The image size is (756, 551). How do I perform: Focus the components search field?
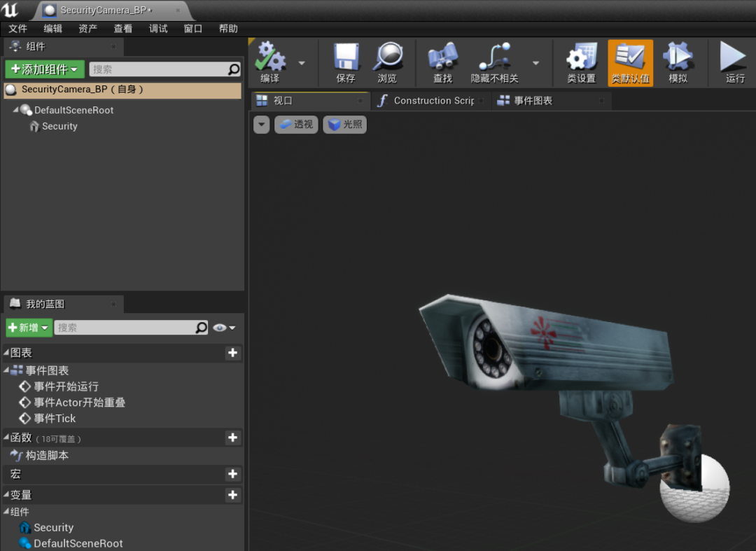tap(159, 69)
